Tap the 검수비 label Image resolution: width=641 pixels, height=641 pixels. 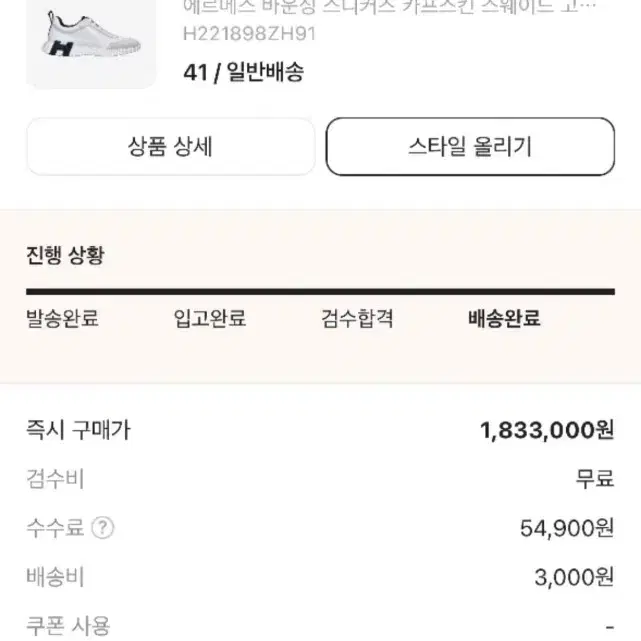tap(55, 479)
